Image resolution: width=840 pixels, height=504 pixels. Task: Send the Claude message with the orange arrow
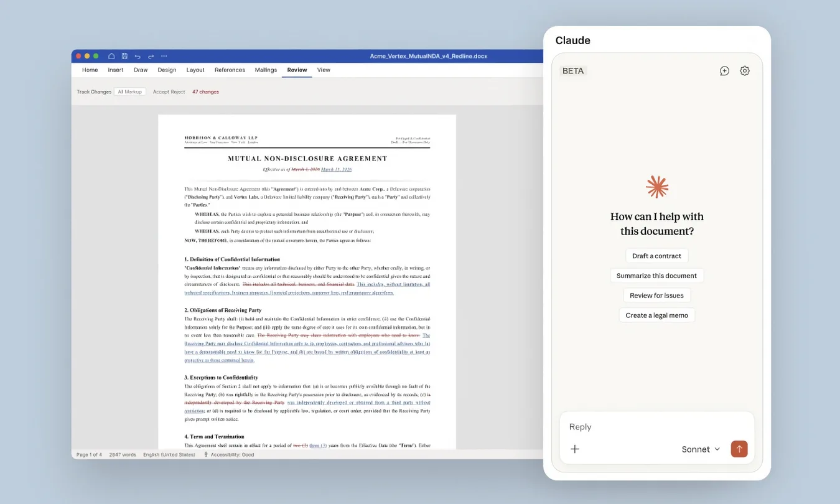[739, 449]
